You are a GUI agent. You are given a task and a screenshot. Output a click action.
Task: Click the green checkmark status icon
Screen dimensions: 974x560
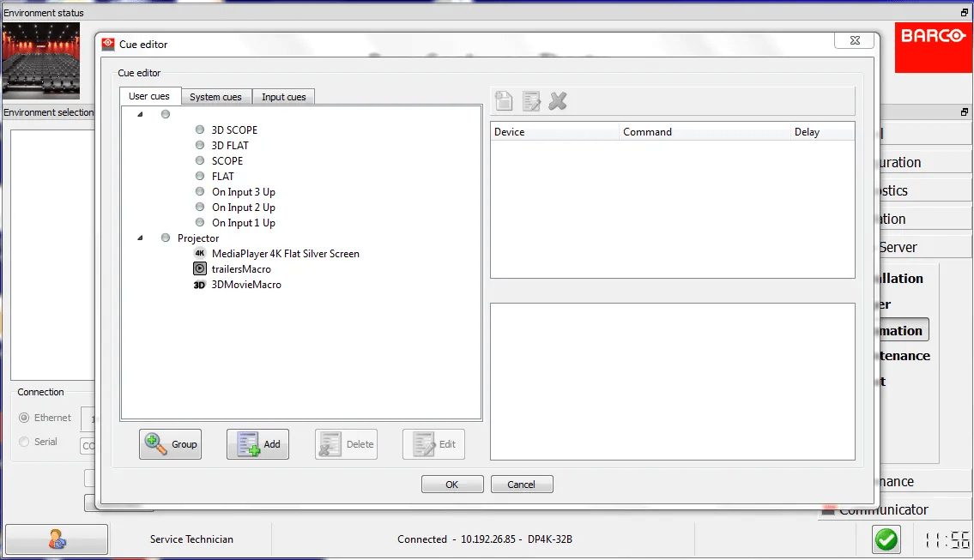tap(886, 539)
